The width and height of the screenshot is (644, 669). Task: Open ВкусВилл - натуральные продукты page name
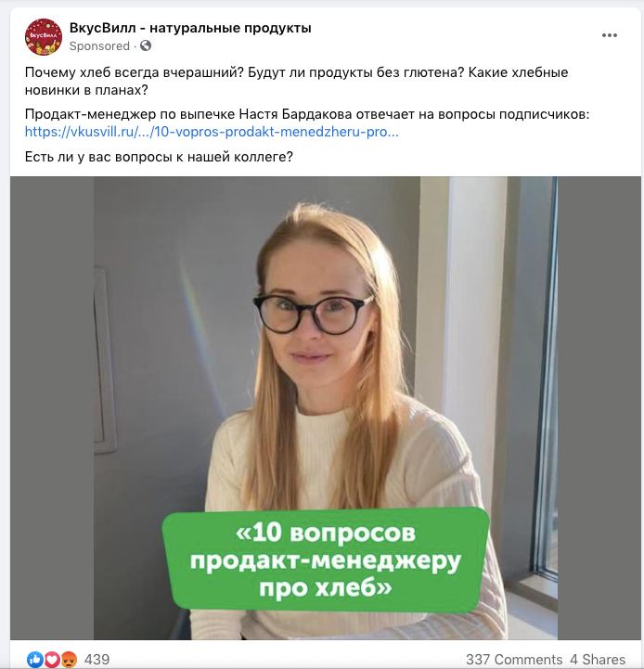pos(190,28)
